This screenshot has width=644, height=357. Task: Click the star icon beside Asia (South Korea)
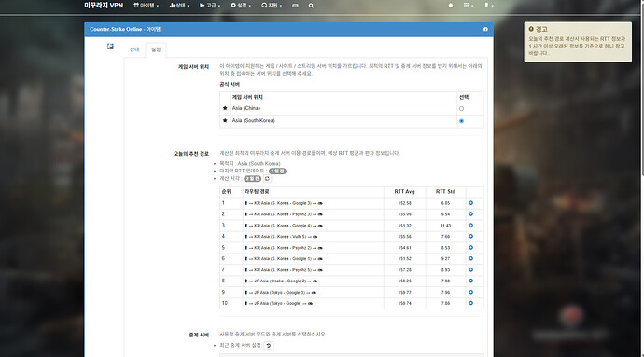coord(225,120)
